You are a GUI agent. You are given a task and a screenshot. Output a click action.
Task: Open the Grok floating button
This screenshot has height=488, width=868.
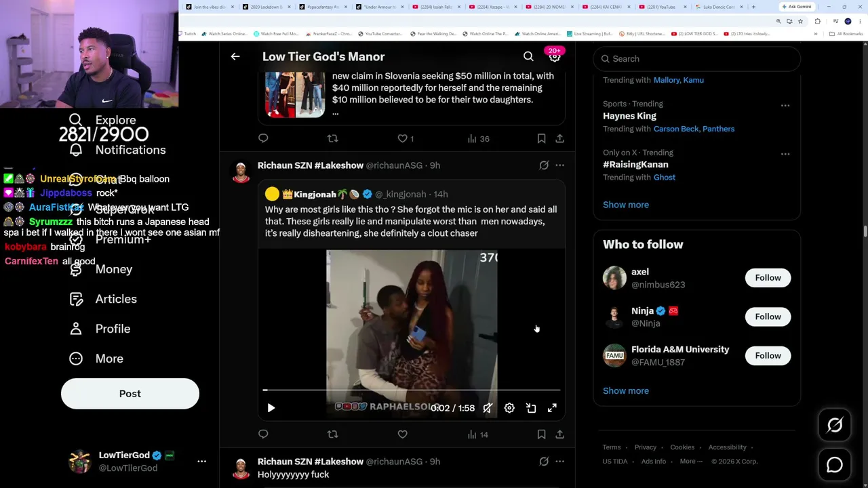point(835,425)
